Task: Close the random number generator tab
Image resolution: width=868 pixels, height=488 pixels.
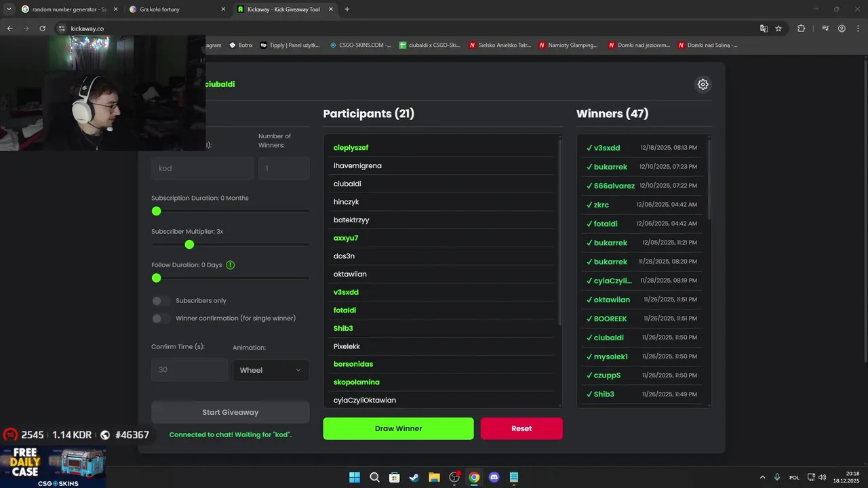Action: click(115, 9)
